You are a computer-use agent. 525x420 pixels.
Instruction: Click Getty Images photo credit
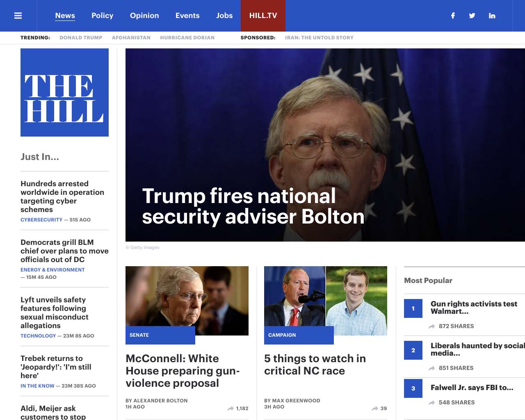pos(142,247)
